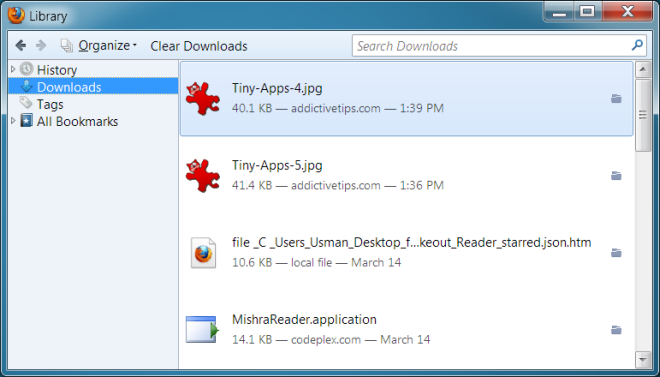Open containing folder for MishraReader.application
The height and width of the screenshot is (377, 660).
616,330
